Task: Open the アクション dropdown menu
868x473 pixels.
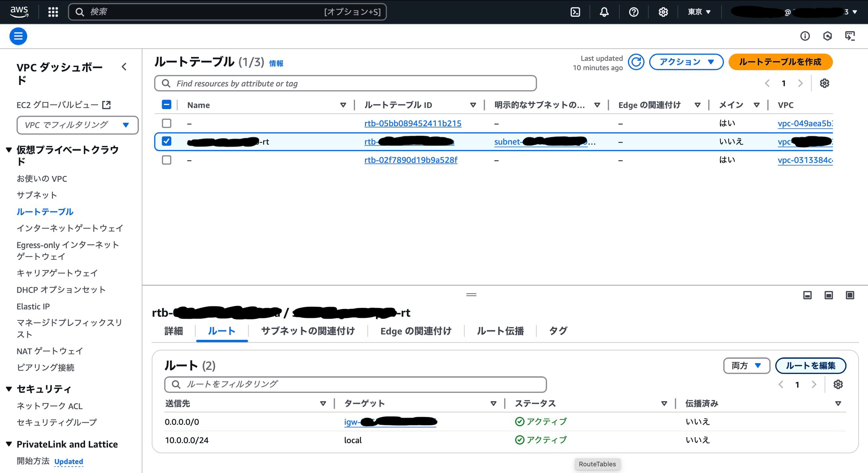Action: (686, 62)
